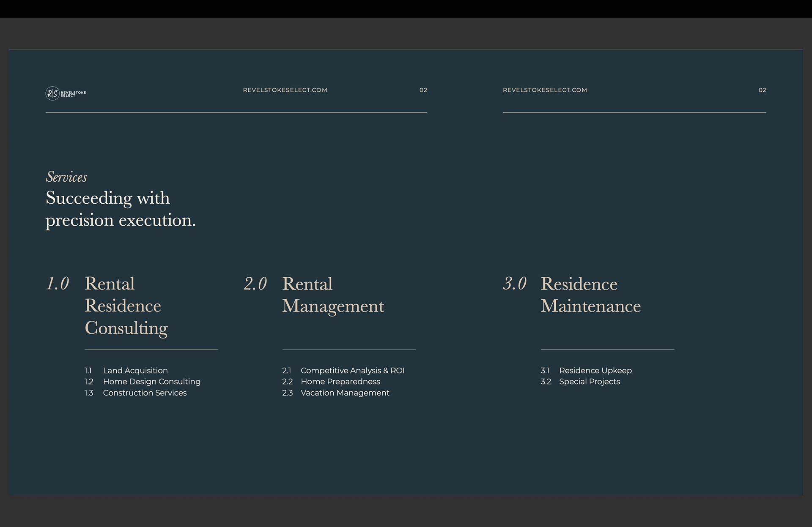The image size is (812, 527).
Task: Click left page number 02
Action: (423, 90)
